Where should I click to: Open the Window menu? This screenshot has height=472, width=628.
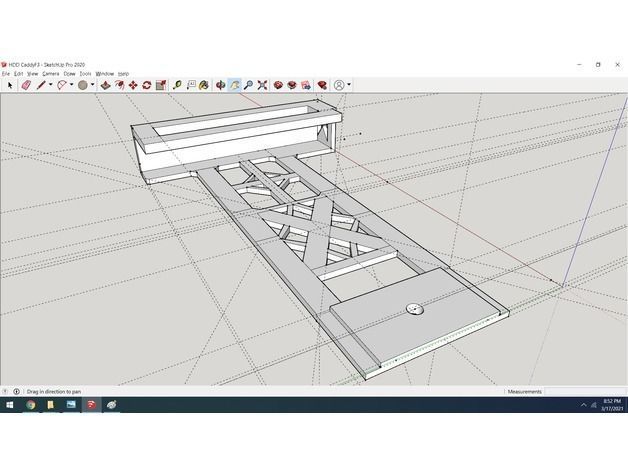pyautogui.click(x=105, y=74)
